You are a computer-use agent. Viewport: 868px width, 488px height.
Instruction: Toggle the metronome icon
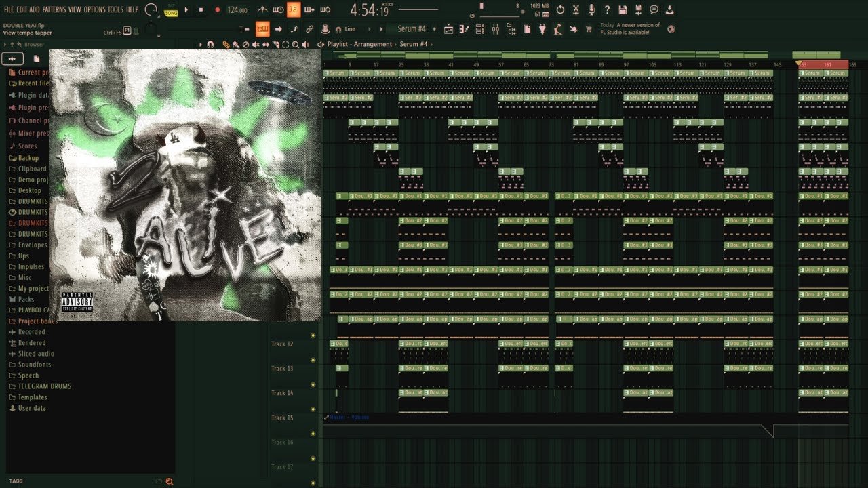click(263, 9)
